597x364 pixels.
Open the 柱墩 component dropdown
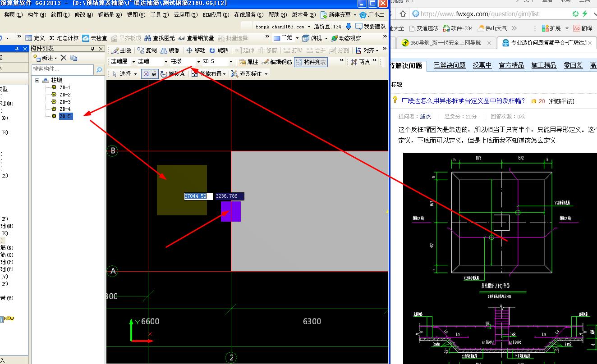pyautogui.click(x=198, y=62)
